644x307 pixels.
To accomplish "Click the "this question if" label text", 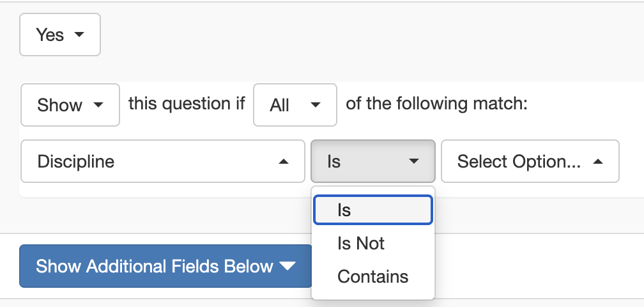I will tap(187, 104).
